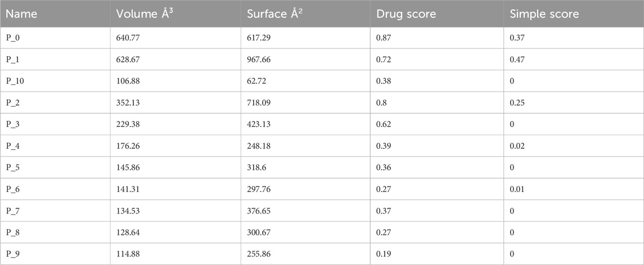Click drug score 0.19 for P_9
The height and width of the screenshot is (265, 644).
pos(384,254)
